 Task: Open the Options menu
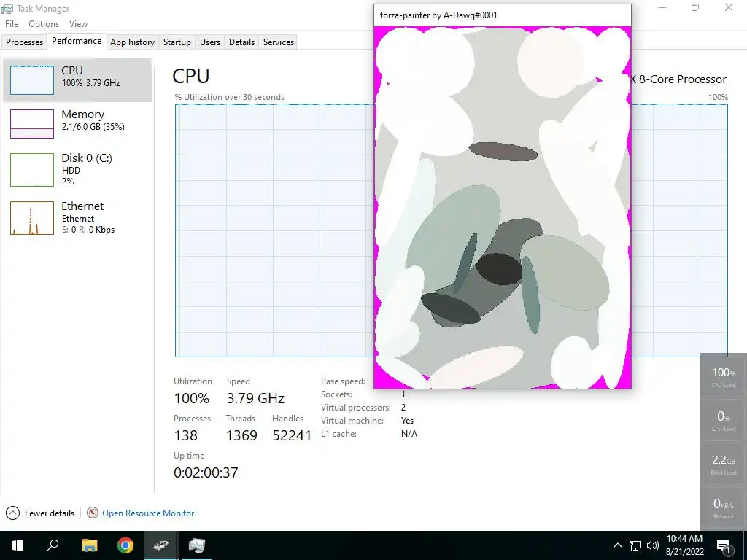coord(44,24)
